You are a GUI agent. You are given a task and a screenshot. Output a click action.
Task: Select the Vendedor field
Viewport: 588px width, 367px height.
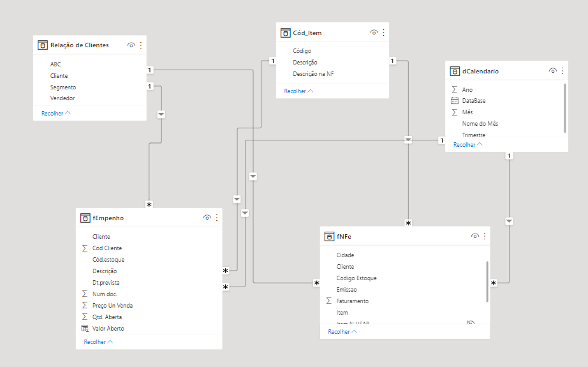tap(62, 98)
